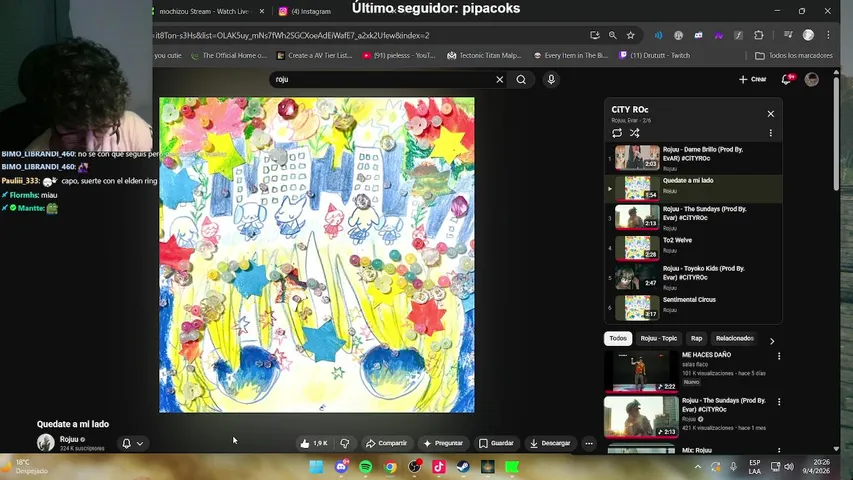Open the Mix: Rojuu options menu

pos(779,450)
